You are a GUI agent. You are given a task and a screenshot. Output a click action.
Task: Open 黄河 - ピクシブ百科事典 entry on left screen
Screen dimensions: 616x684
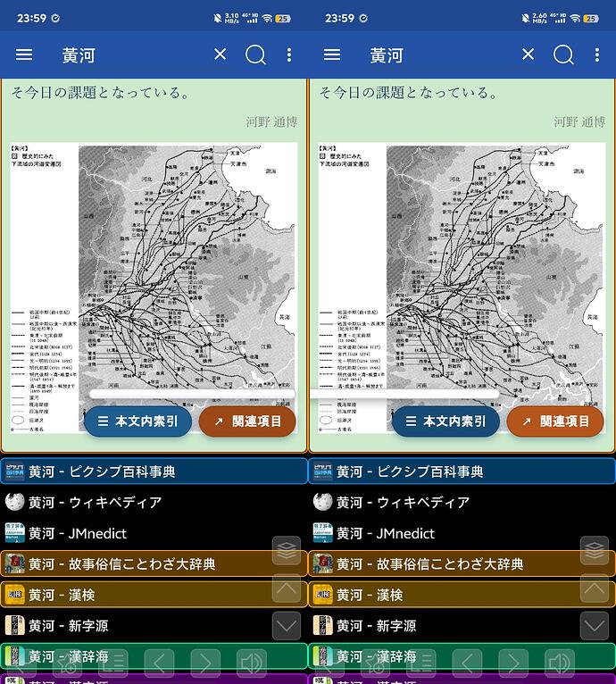pyautogui.click(x=154, y=471)
